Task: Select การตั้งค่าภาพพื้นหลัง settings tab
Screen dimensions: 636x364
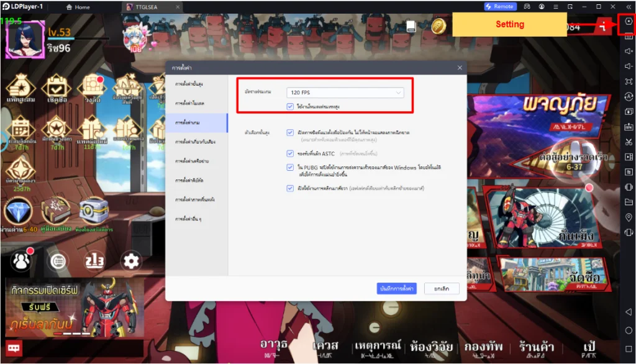Action: click(x=197, y=199)
